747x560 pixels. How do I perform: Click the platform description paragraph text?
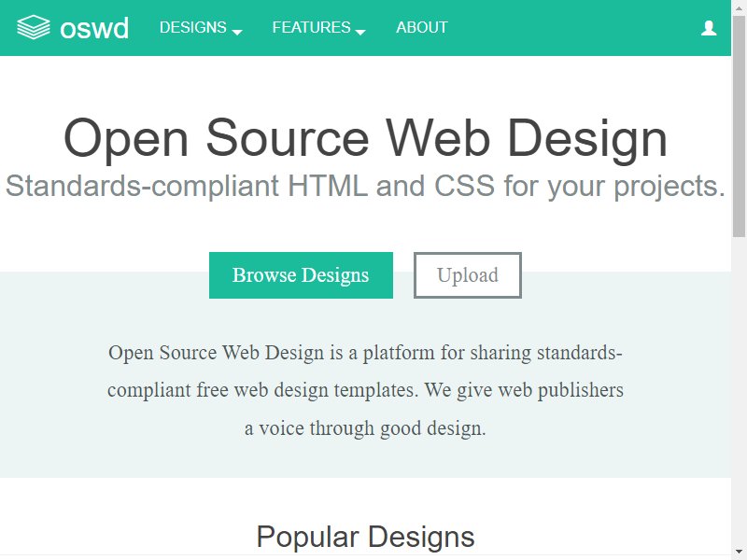tap(365, 390)
